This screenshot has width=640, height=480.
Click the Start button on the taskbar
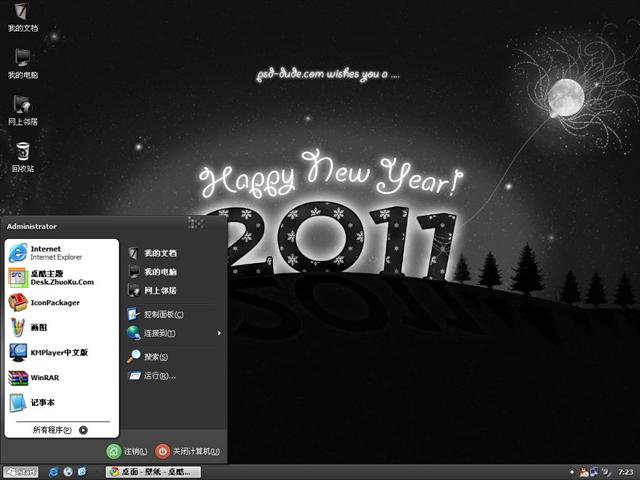click(21, 472)
